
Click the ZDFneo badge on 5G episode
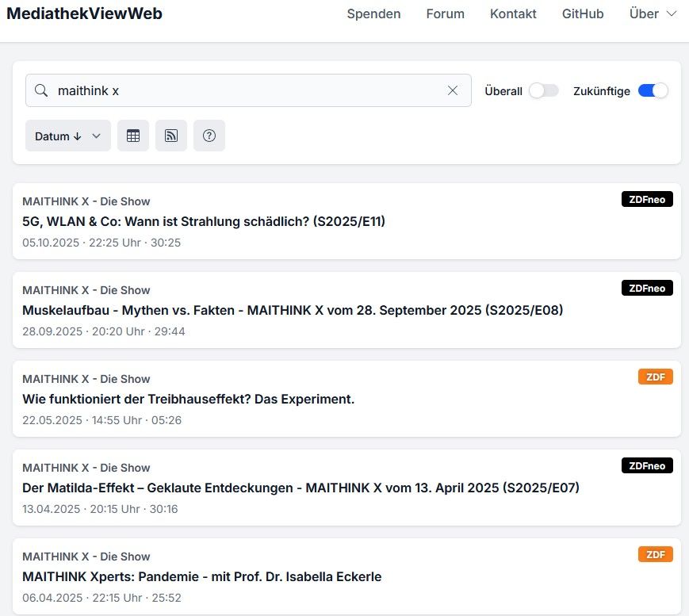coord(647,200)
